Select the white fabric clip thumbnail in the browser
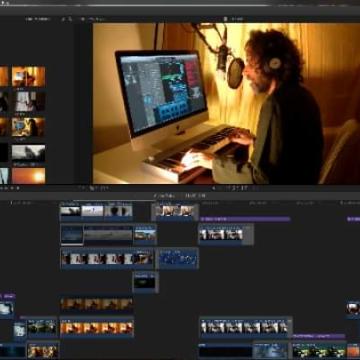Image resolution: width=360 pixels, height=360 pixels. 29,102
